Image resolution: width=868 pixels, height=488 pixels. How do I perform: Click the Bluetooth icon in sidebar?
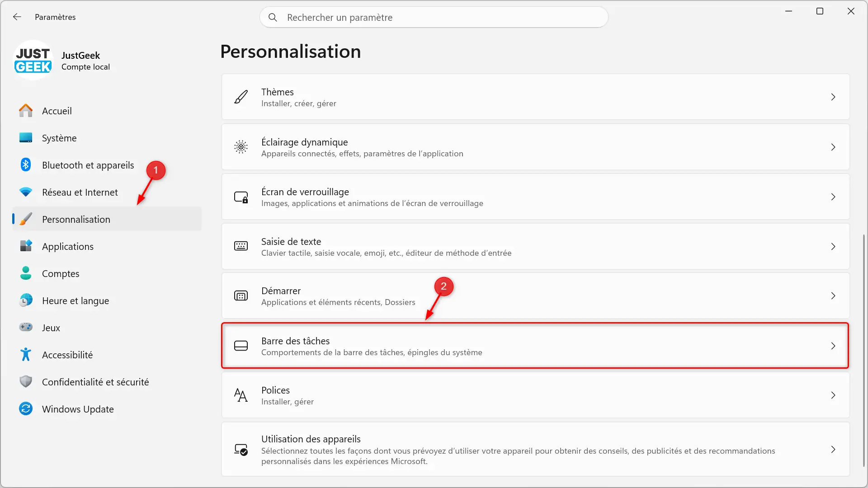(x=26, y=165)
